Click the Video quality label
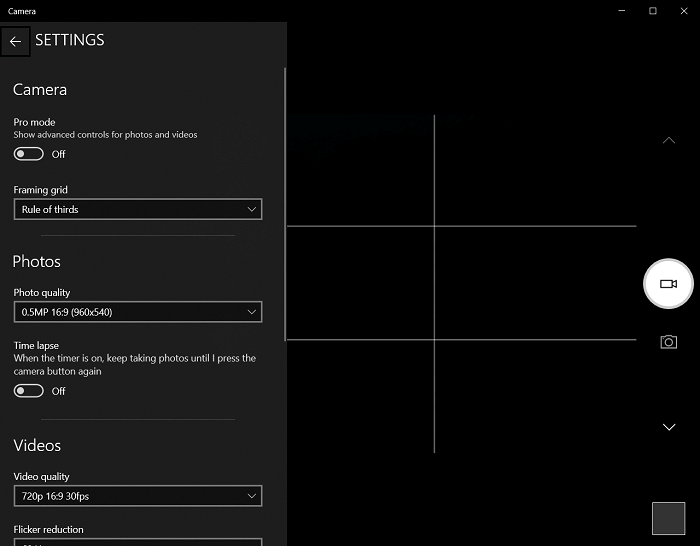The height and width of the screenshot is (546, 700). (42, 477)
